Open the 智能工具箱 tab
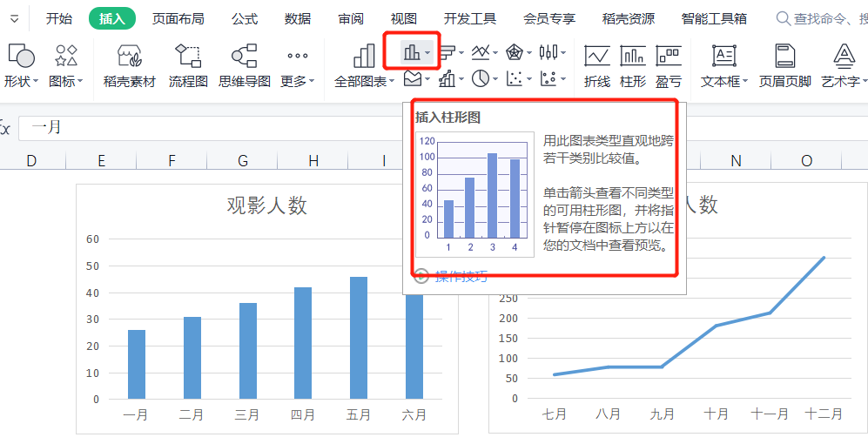This screenshot has height=444, width=868. pos(714,19)
